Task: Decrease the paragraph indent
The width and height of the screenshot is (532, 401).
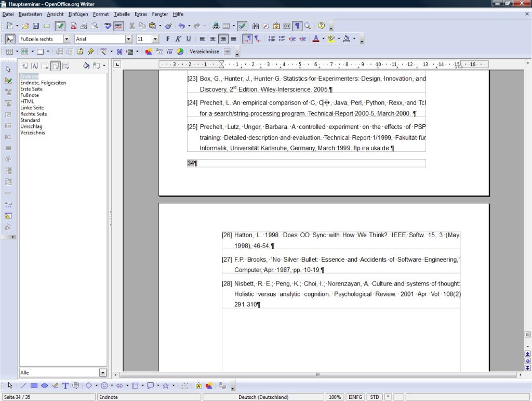Action: (292, 38)
